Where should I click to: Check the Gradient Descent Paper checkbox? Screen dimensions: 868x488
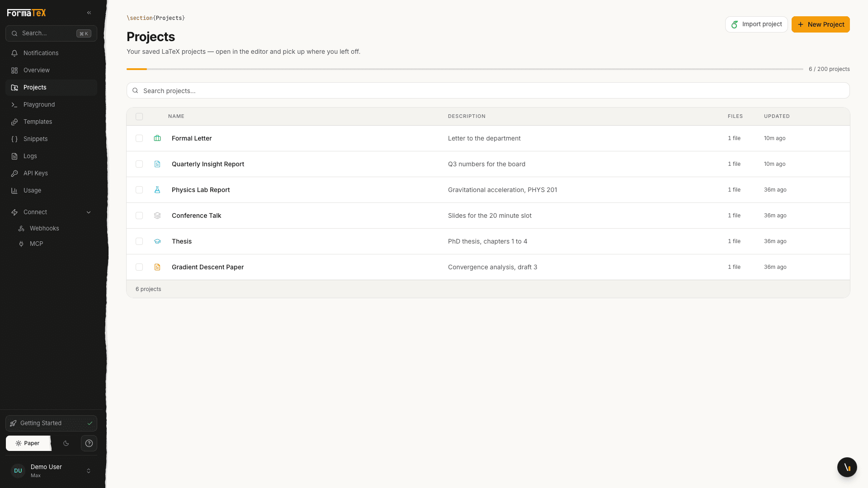(139, 267)
